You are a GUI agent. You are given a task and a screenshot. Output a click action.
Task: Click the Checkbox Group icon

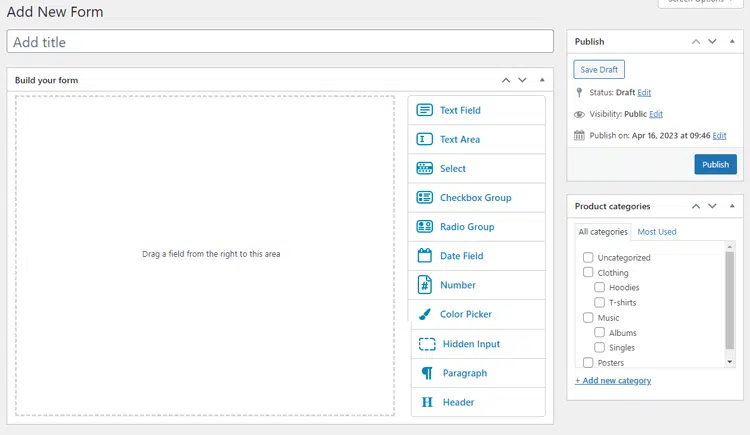click(424, 198)
